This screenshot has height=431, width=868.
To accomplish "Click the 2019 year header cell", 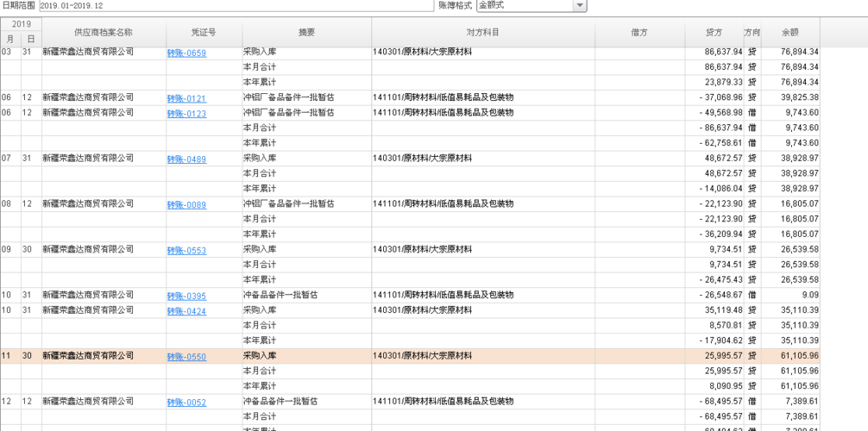I will (21, 24).
